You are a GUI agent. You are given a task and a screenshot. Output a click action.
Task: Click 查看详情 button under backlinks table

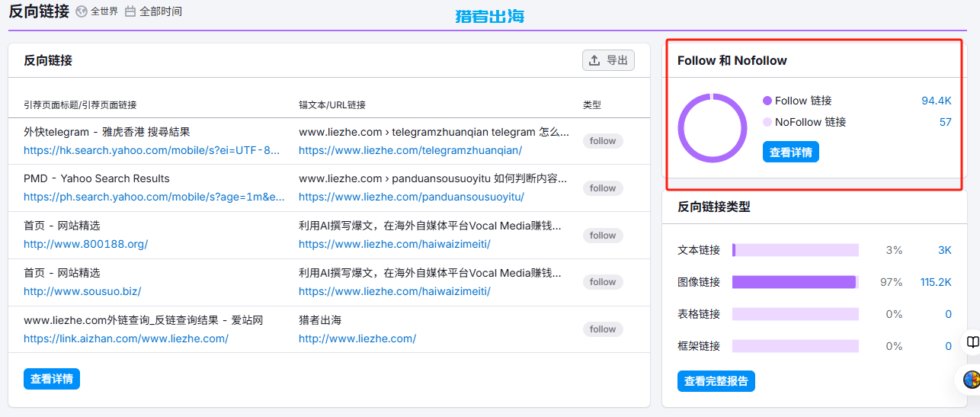click(x=52, y=379)
